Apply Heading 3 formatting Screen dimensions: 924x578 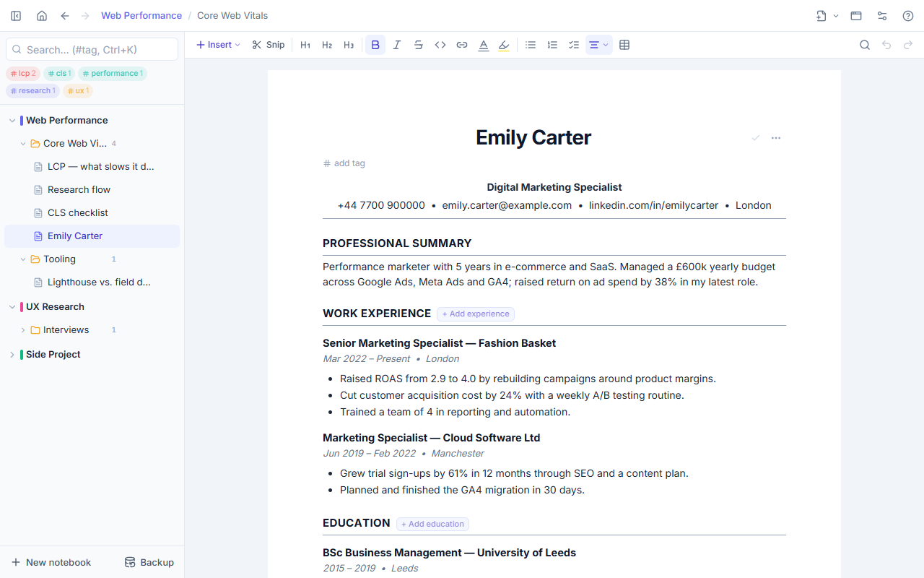click(349, 45)
